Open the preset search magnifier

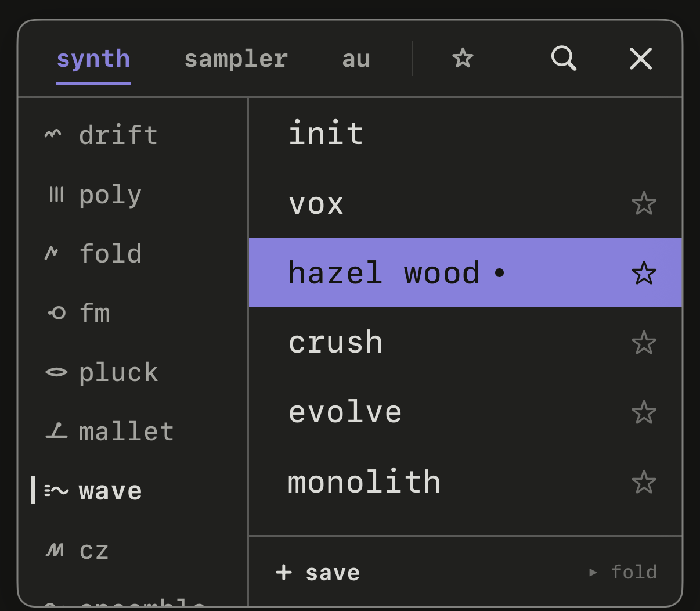(564, 59)
